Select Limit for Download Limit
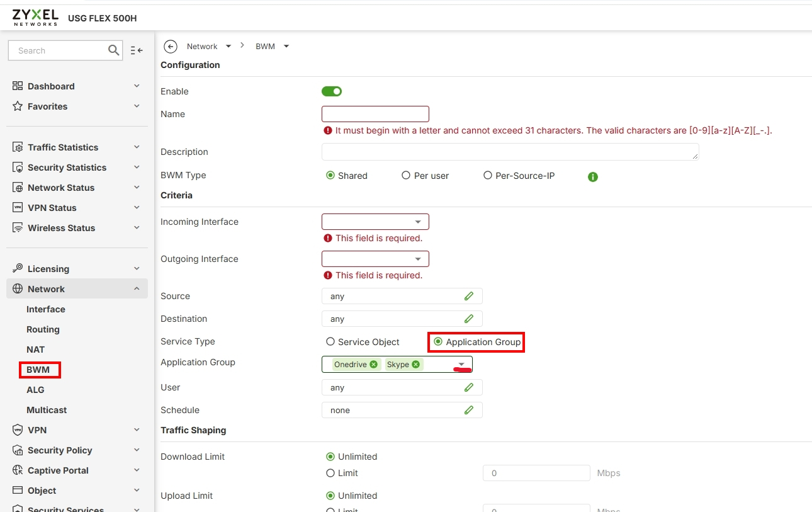The image size is (812, 512). [330, 473]
